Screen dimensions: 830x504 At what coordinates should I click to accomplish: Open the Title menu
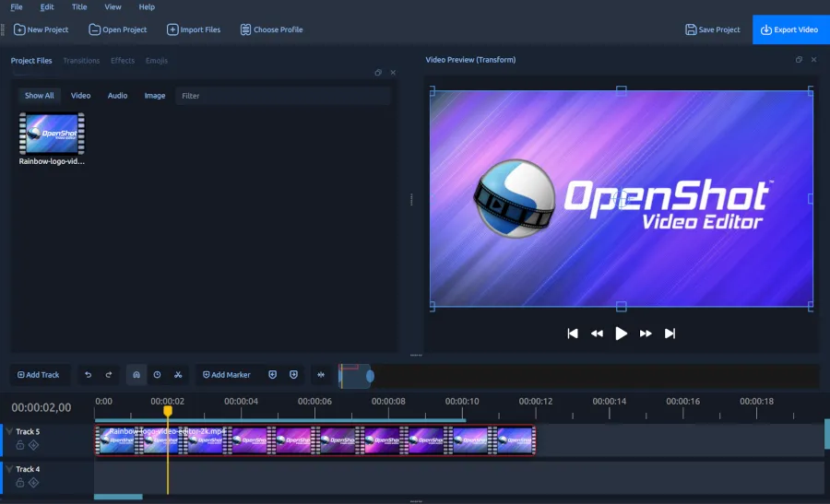pyautogui.click(x=79, y=7)
